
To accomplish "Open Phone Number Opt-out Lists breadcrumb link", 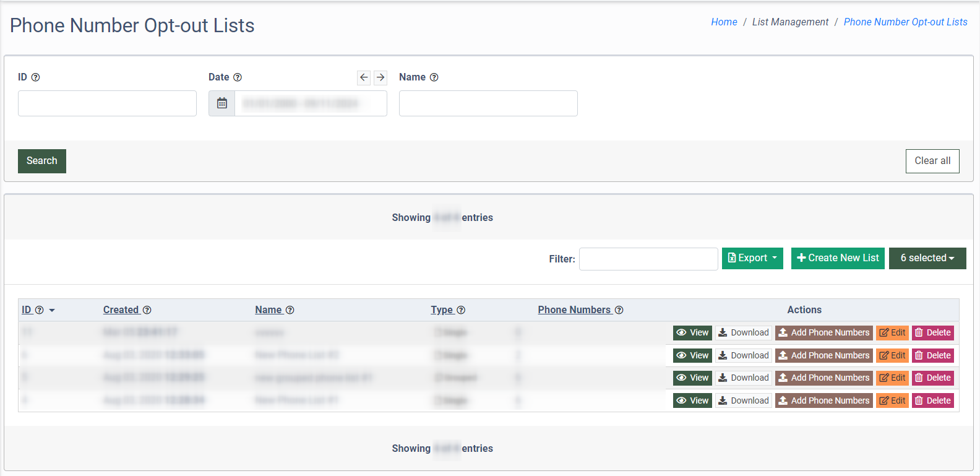I will point(905,22).
